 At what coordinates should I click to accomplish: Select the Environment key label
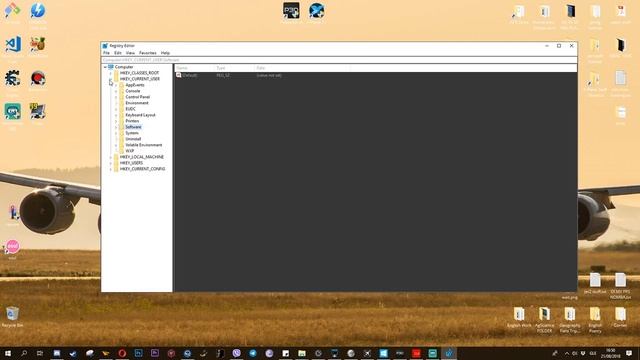click(137, 103)
